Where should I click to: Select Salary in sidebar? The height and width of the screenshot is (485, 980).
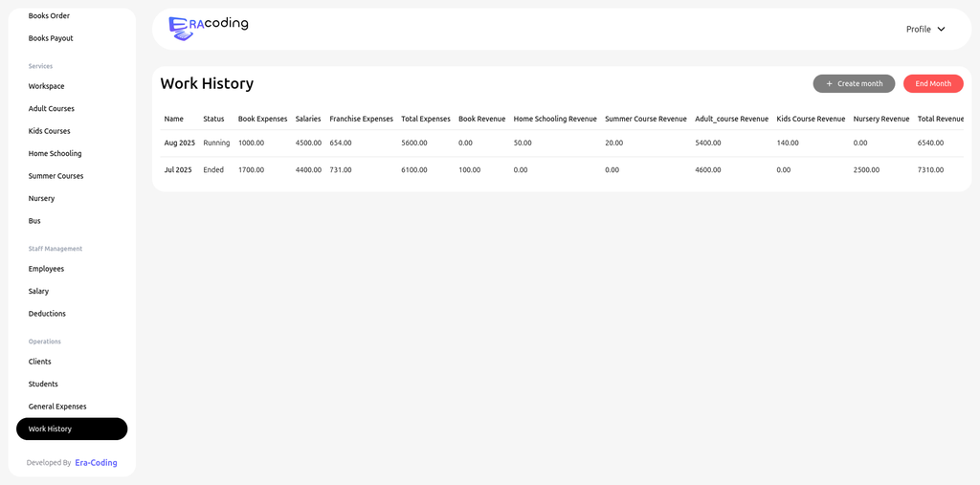point(38,292)
